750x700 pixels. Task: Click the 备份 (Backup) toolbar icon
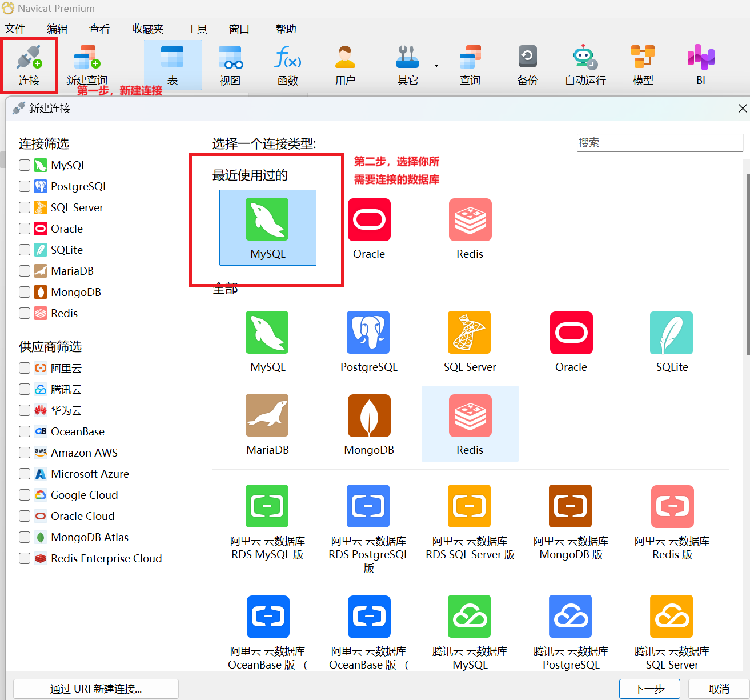coord(527,65)
